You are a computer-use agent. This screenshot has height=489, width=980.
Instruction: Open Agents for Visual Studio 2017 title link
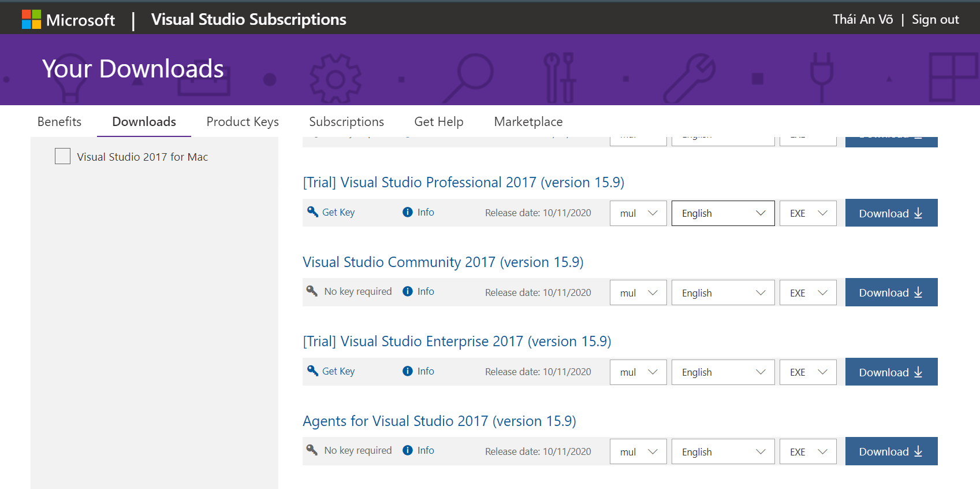click(439, 421)
